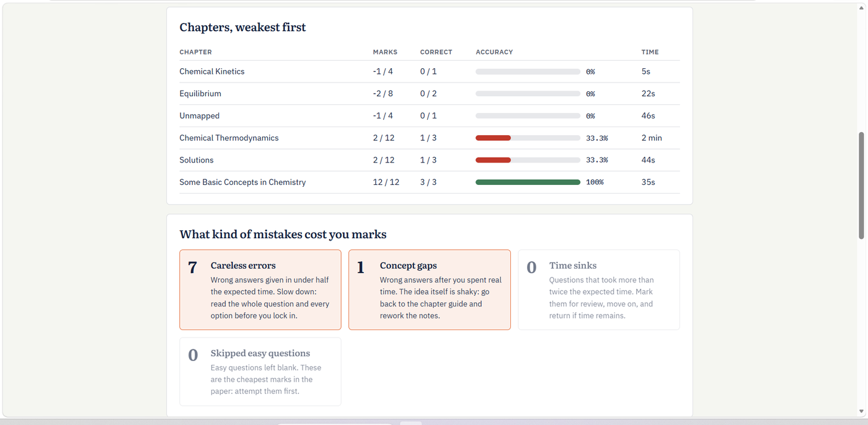Click the count 7 on Careless errors

192,267
